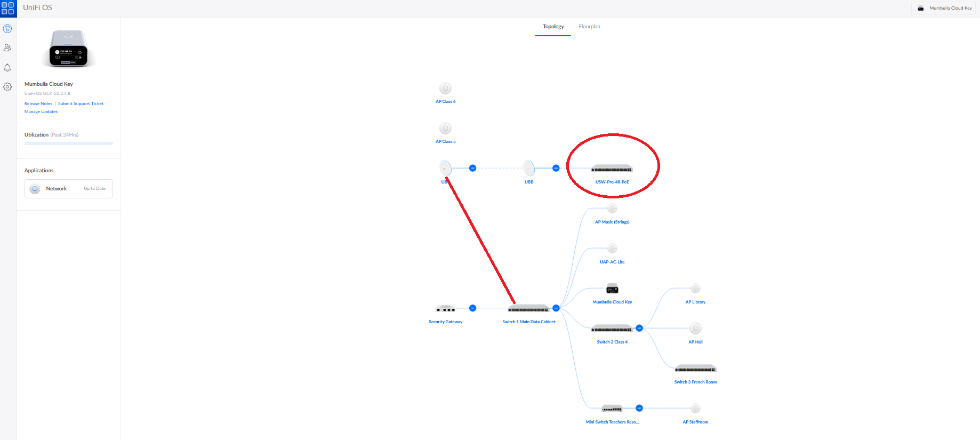This screenshot has height=440, width=980.
Task: Select the Security Gateway device icon
Action: point(446,308)
